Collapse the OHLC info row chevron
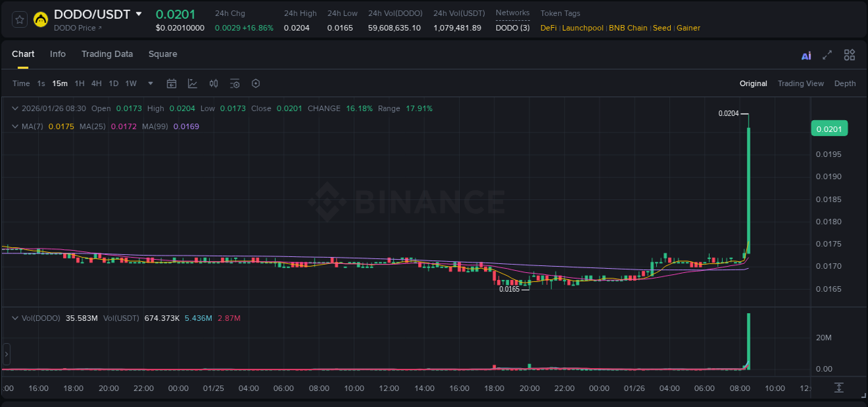The height and width of the screenshot is (407, 868). (15, 108)
